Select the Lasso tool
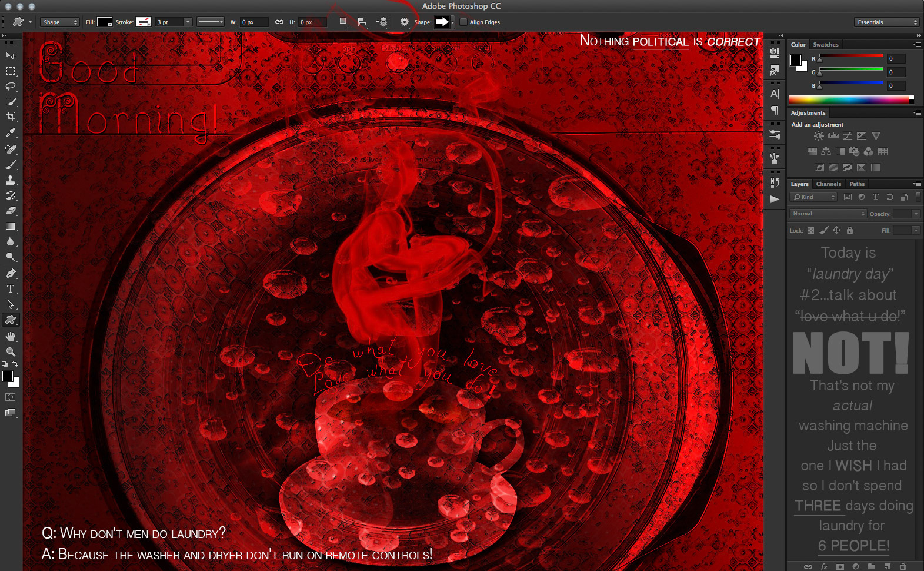The width and height of the screenshot is (924, 571). coord(11,87)
